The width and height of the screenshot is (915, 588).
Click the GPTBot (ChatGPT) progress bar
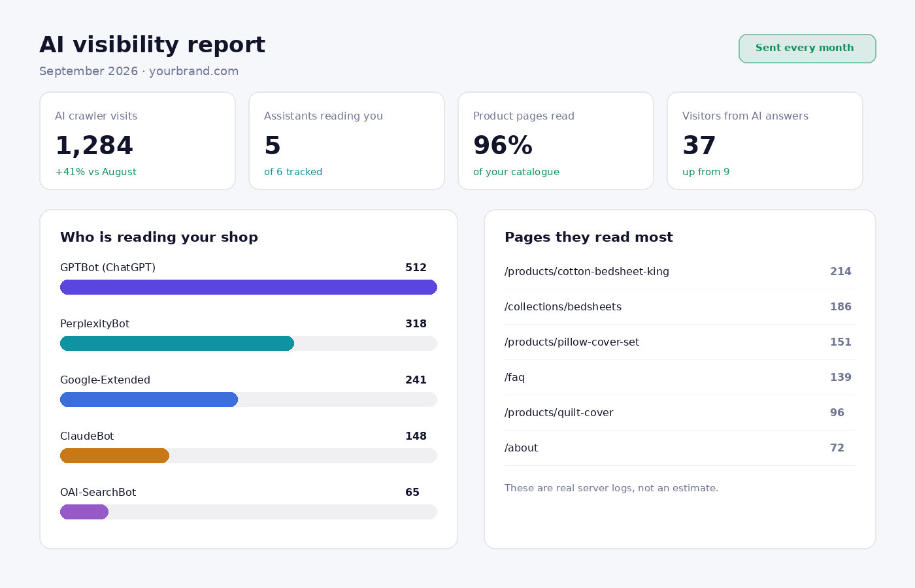tap(248, 287)
